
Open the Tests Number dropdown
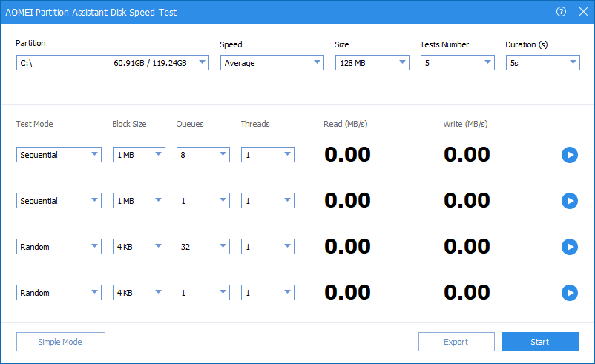coord(457,62)
